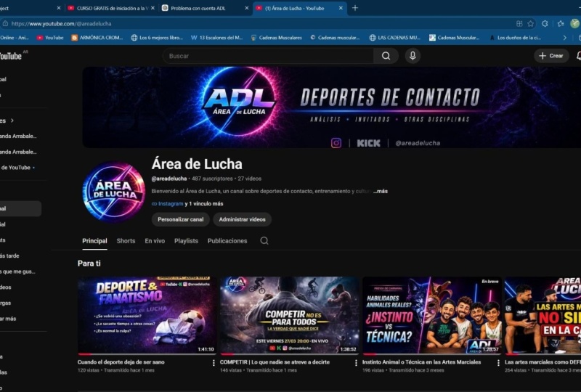
Task: Open Las artes marciales video thumbnail
Action: (543, 315)
